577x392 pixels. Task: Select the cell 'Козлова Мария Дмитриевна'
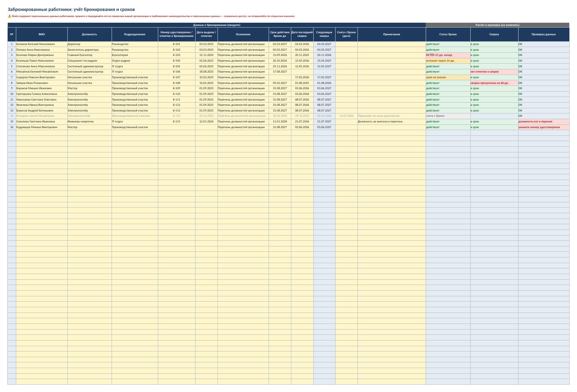[x=42, y=55]
